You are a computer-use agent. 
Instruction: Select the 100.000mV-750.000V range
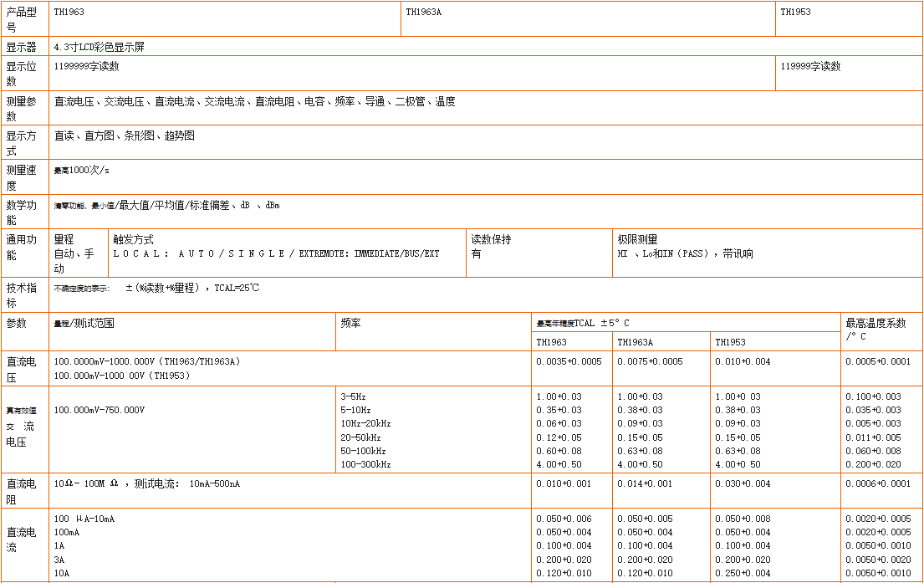[99, 410]
